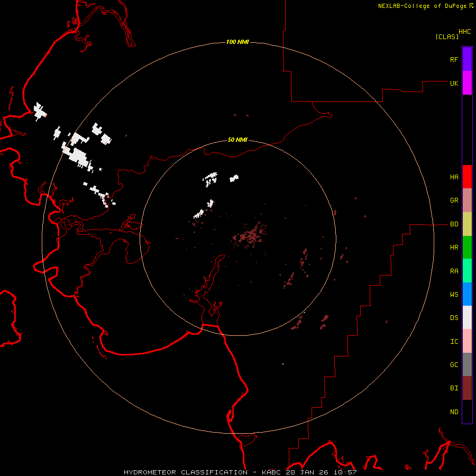Click the UK legend label
The width and height of the screenshot is (476, 476).
coord(454,83)
